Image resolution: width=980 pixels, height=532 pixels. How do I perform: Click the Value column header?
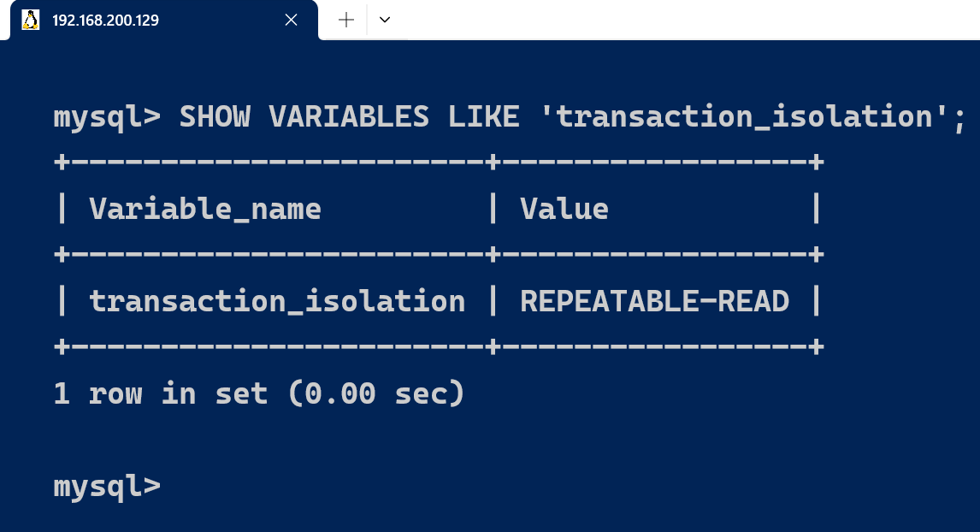[564, 209]
